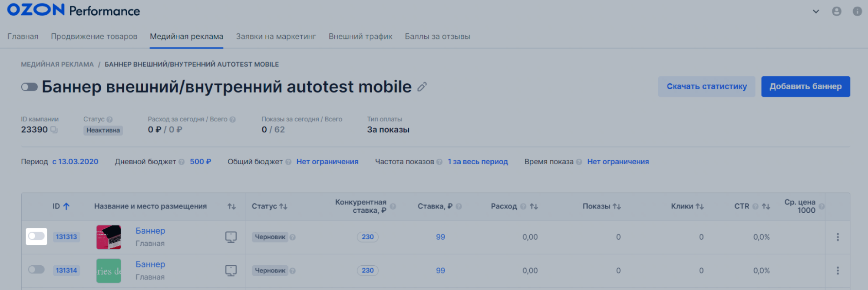This screenshot has width=868, height=290.
Task: Click Добавить баннер button
Action: (805, 86)
